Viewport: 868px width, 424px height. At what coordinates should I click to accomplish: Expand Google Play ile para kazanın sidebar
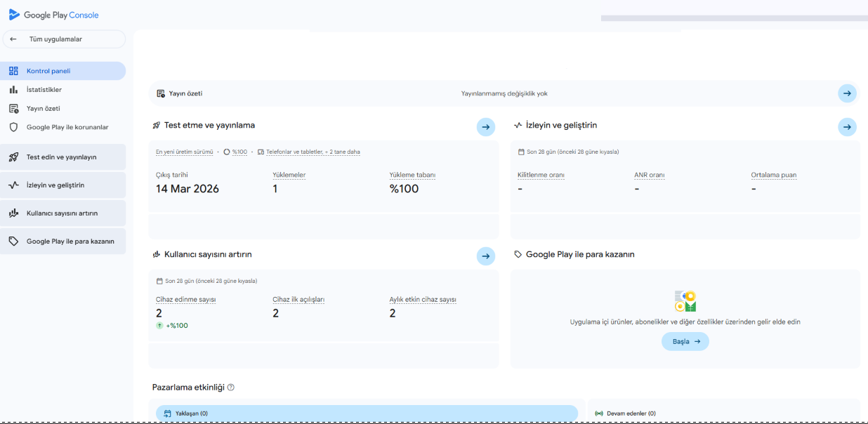click(63, 241)
